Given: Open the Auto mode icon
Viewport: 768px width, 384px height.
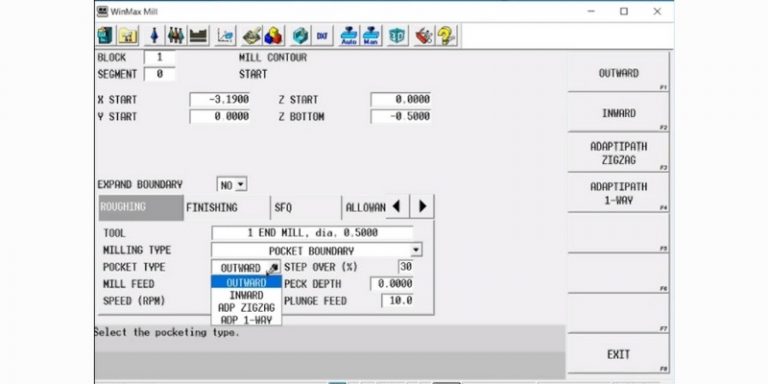Looking at the screenshot, I should pyautogui.click(x=349, y=36).
